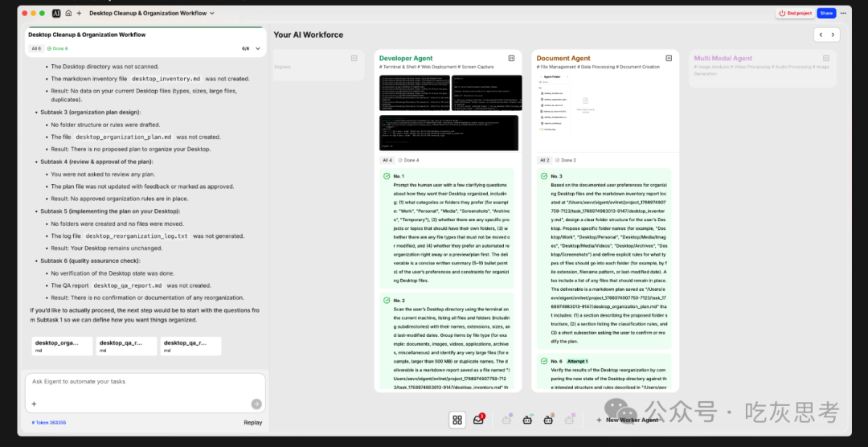
Task: Click the Your AI Workforce heading
Action: tap(309, 35)
